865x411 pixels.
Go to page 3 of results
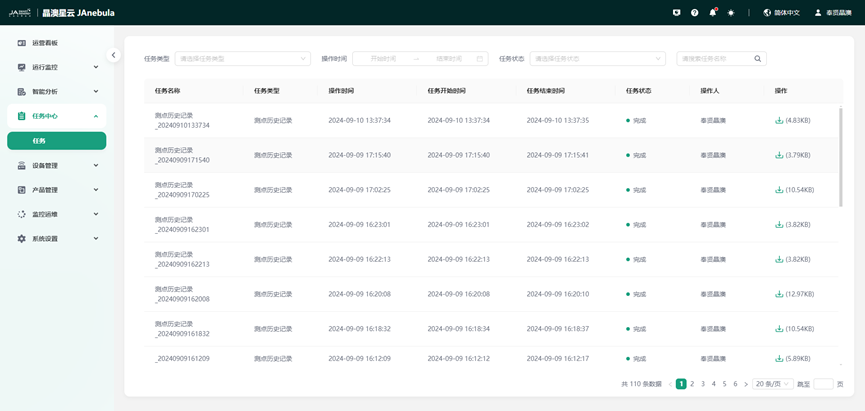point(703,384)
